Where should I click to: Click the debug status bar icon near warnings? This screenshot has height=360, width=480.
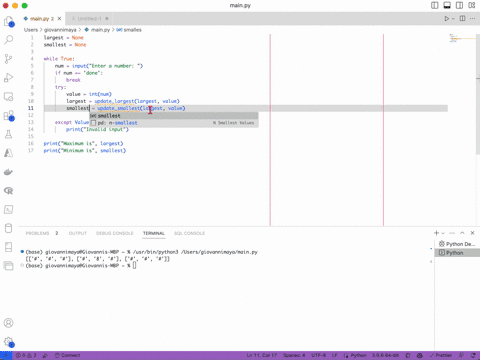45,355
